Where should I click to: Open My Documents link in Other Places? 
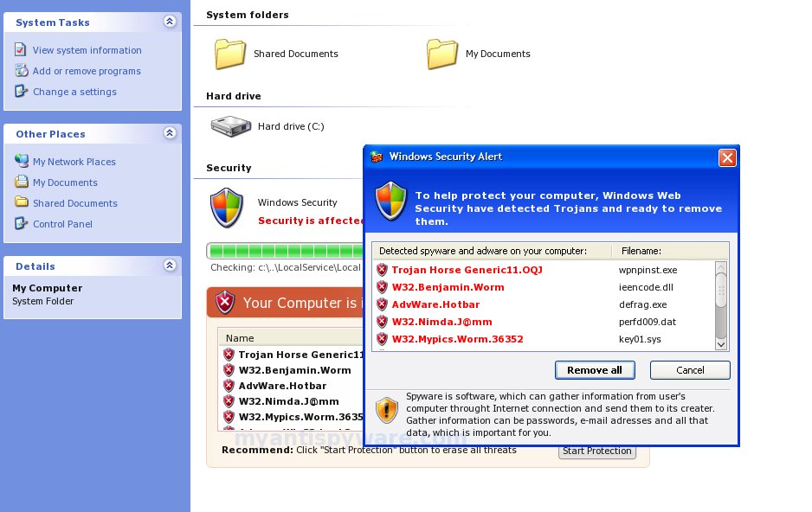pos(65,182)
